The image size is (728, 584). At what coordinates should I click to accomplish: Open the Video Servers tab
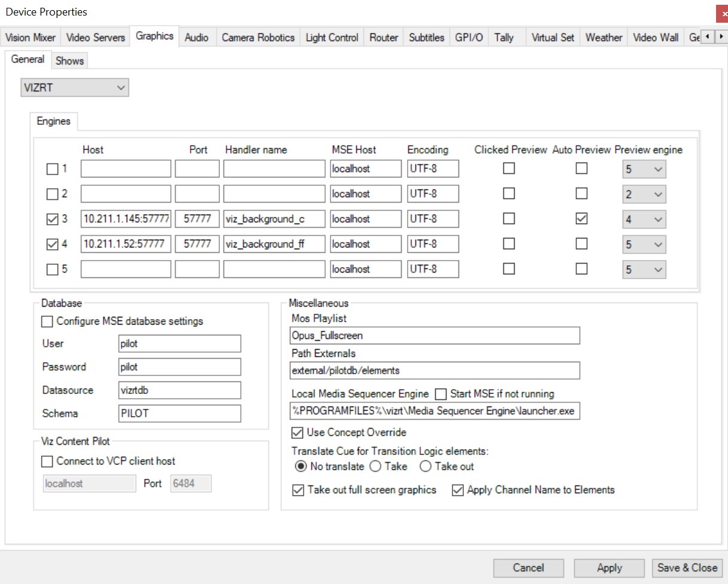click(96, 38)
